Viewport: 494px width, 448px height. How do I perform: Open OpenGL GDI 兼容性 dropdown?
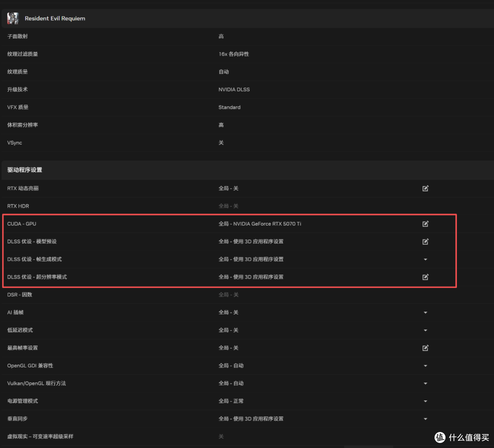(x=425, y=366)
